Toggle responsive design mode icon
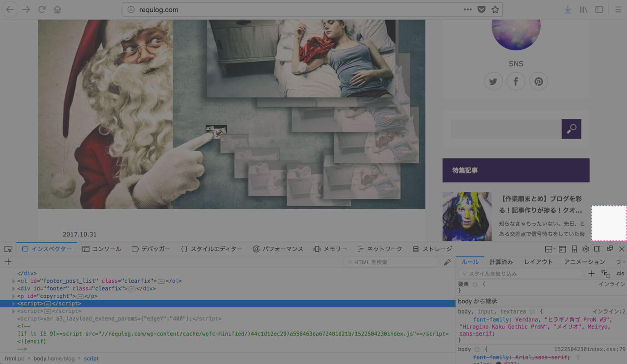This screenshot has height=364, width=627. coord(574,249)
